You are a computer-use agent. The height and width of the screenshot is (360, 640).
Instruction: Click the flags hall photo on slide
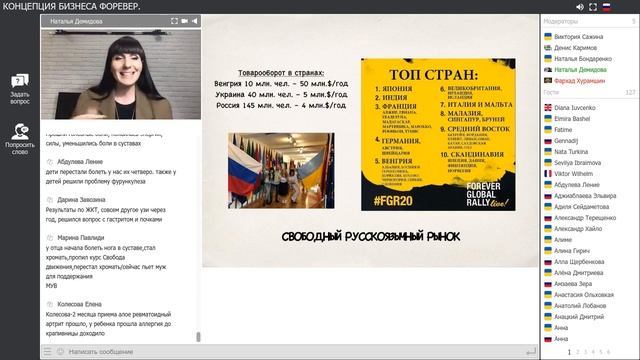click(x=281, y=171)
